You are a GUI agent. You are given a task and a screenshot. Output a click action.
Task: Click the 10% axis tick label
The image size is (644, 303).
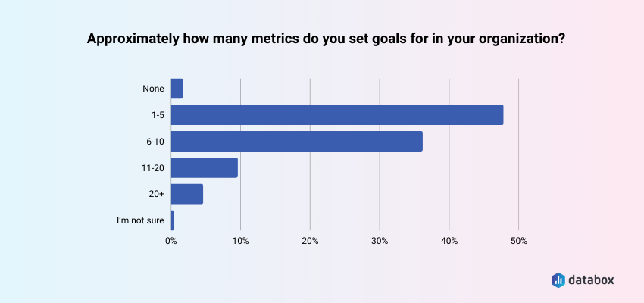coord(240,241)
